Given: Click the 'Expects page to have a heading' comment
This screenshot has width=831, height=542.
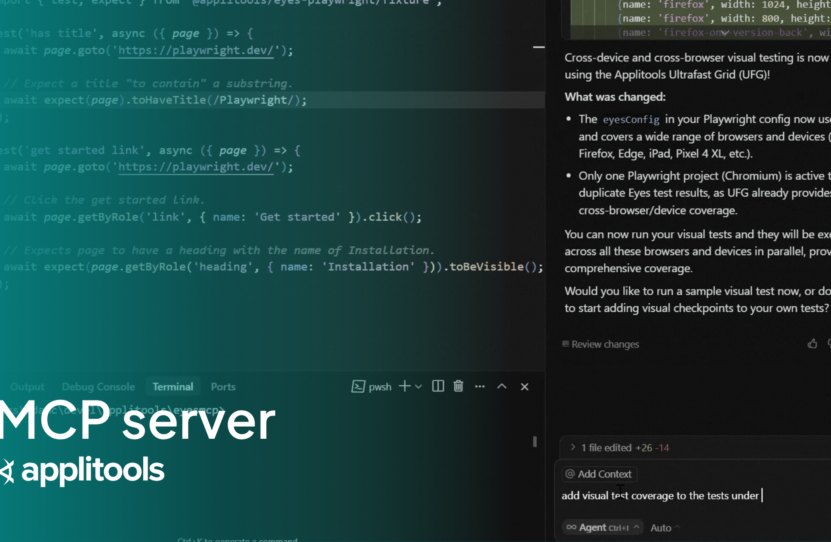Looking at the screenshot, I should pos(219,250).
